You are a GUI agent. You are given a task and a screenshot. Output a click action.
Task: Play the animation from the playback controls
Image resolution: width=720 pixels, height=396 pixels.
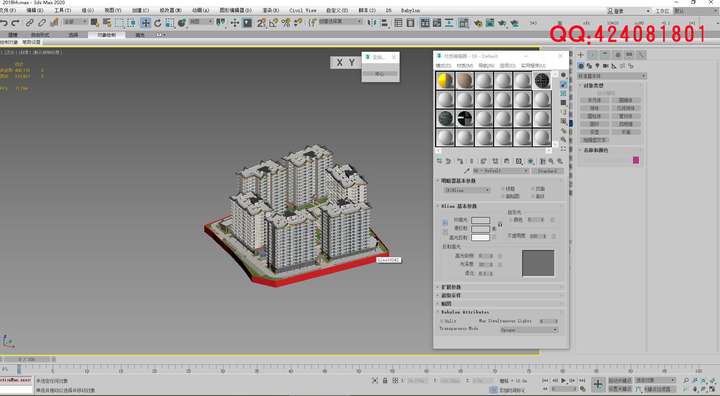click(563, 380)
